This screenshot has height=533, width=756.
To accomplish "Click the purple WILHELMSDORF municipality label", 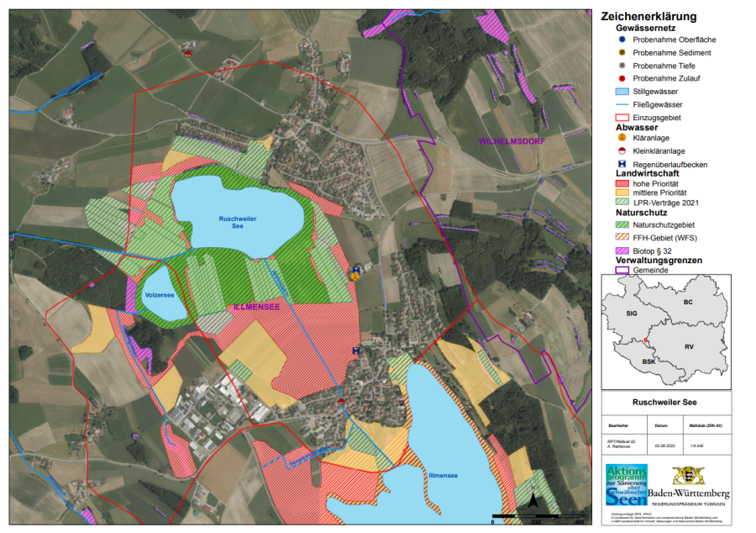I will 510,143.
